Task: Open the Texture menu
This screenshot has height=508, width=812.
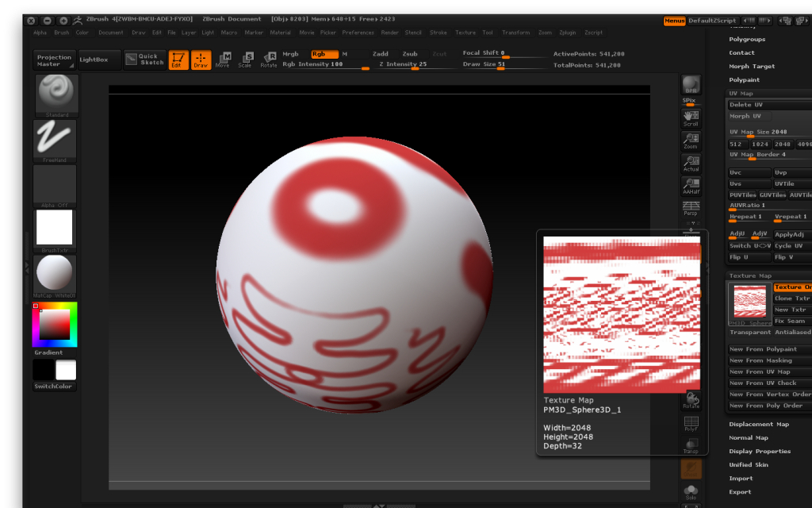Action: [465, 33]
